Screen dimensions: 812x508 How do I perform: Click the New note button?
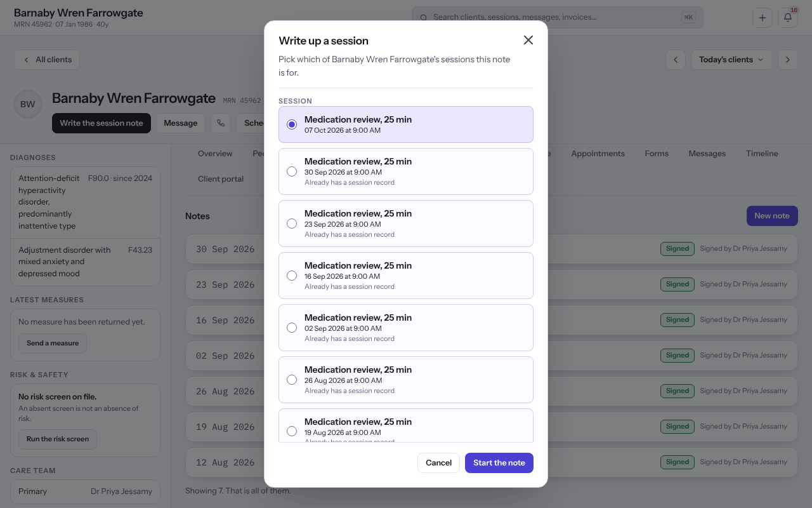(x=772, y=216)
